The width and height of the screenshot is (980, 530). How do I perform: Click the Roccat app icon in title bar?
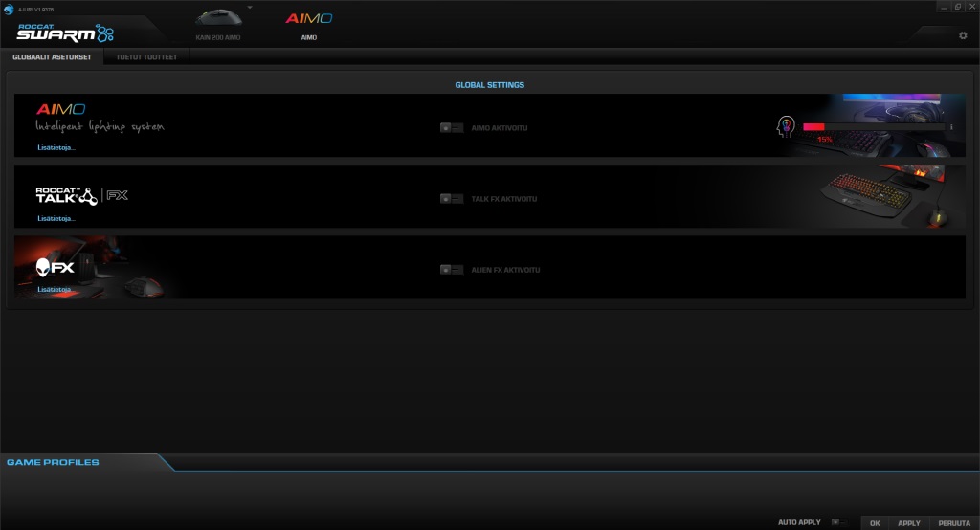pyautogui.click(x=9, y=10)
